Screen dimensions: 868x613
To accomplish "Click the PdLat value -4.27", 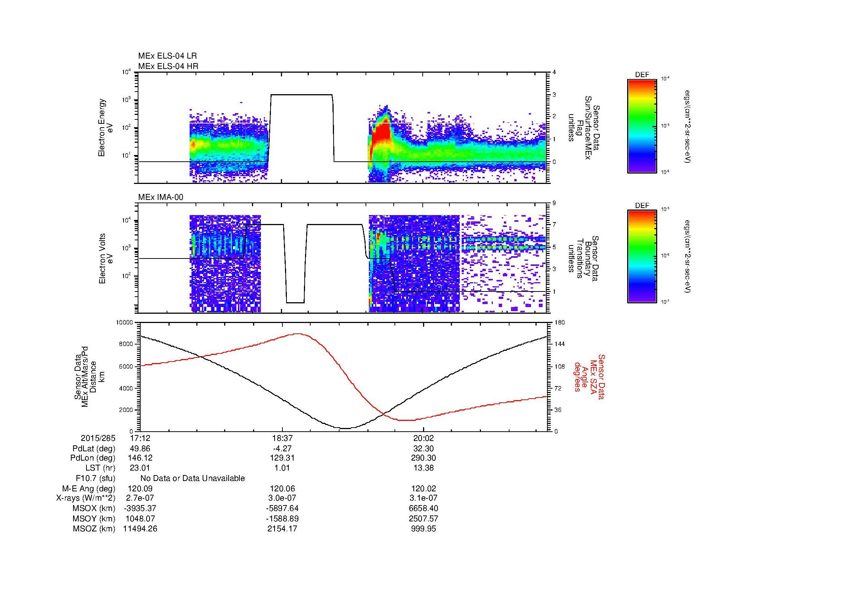I will [282, 449].
